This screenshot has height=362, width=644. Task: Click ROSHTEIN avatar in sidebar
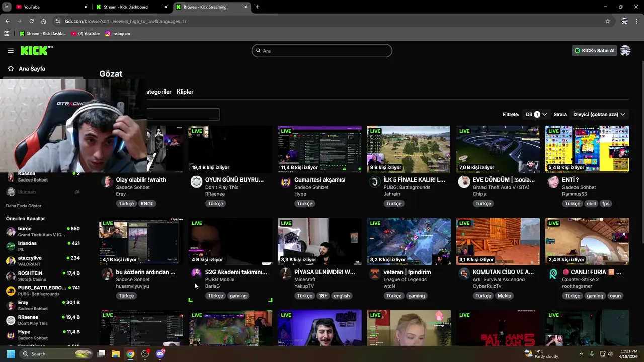point(11,276)
